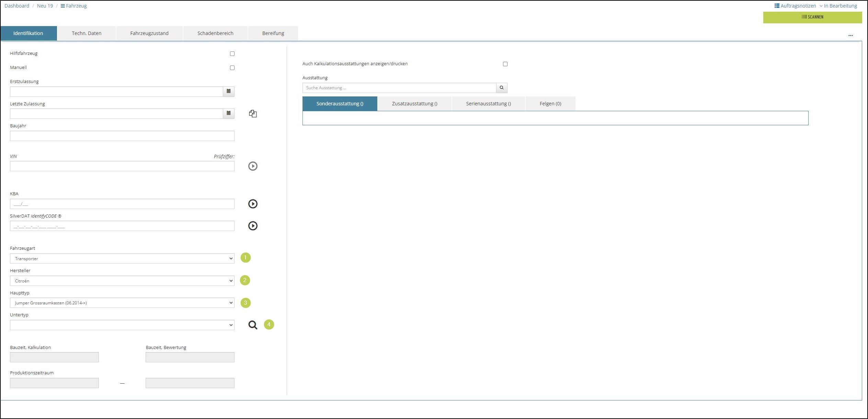Click the Ausstattung search magnifier button
Viewport: 868px width, 419px height.
click(501, 88)
